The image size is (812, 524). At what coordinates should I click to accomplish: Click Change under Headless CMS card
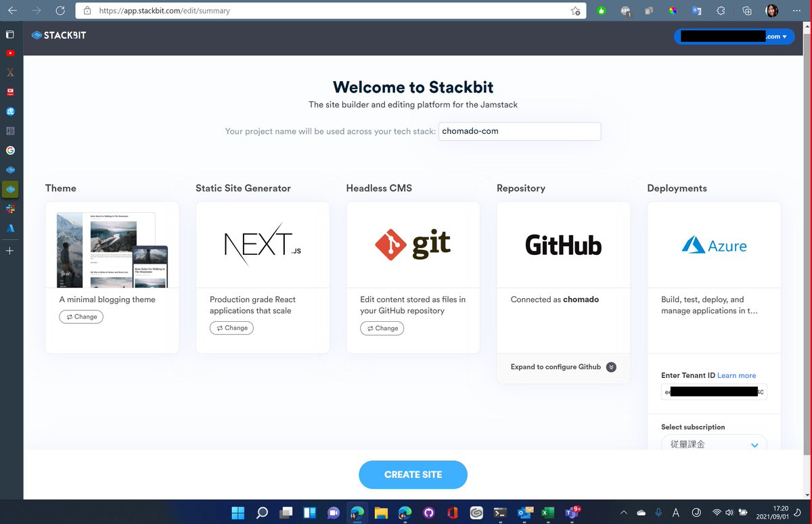click(x=382, y=328)
